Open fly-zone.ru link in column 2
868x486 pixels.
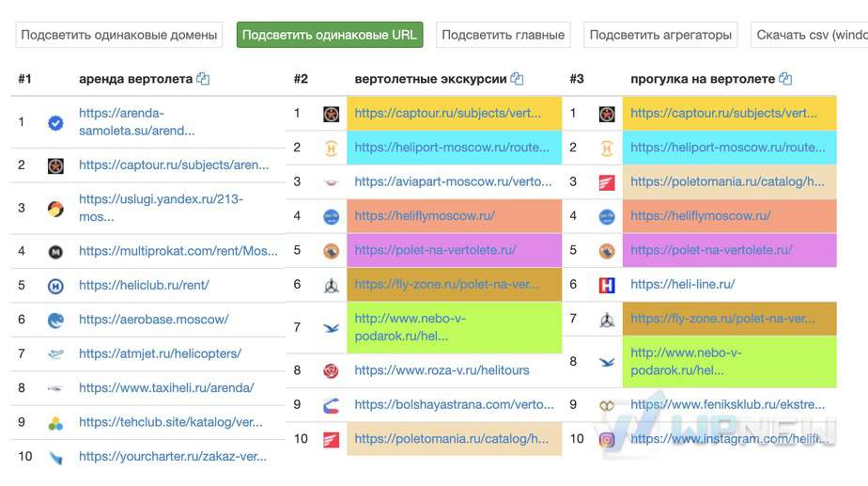(446, 284)
